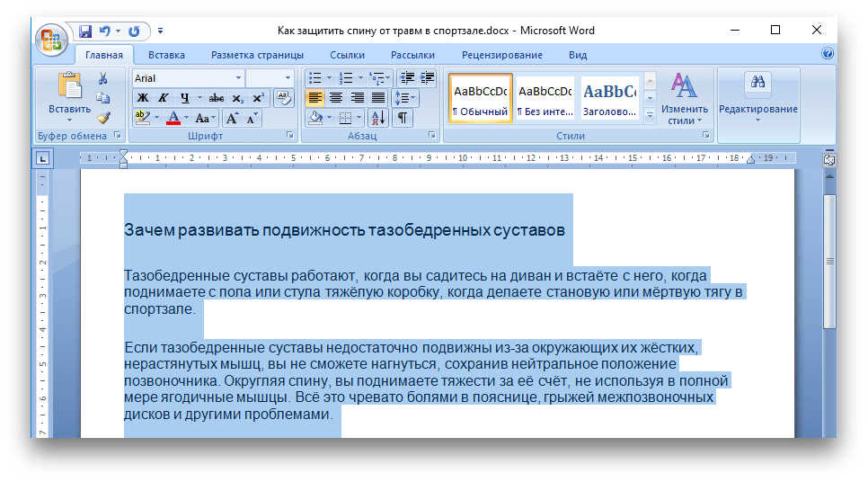This screenshot has height=482, width=868.
Task: Click the Clear Formatting eraser icon
Action: (283, 98)
